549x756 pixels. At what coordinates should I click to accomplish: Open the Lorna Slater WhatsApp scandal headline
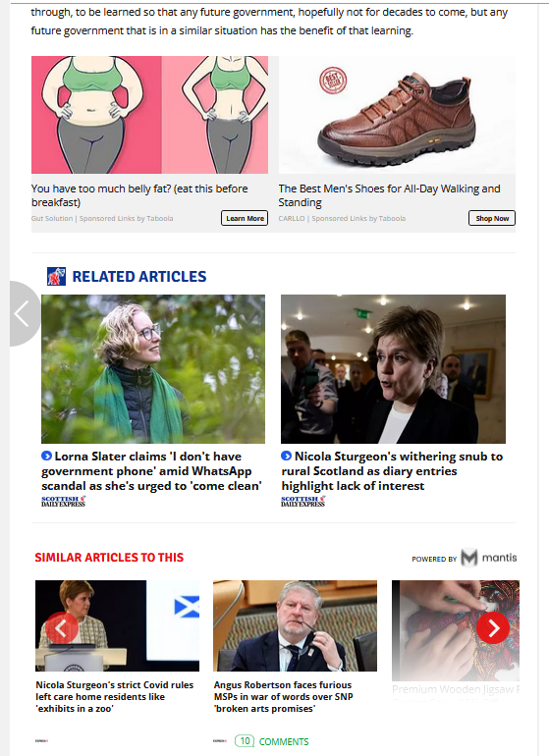point(151,471)
